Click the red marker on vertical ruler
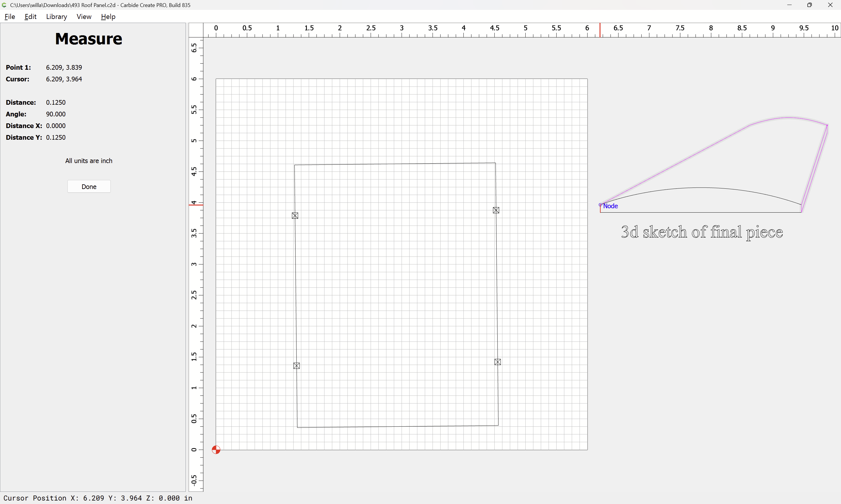841x504 pixels. (x=196, y=205)
